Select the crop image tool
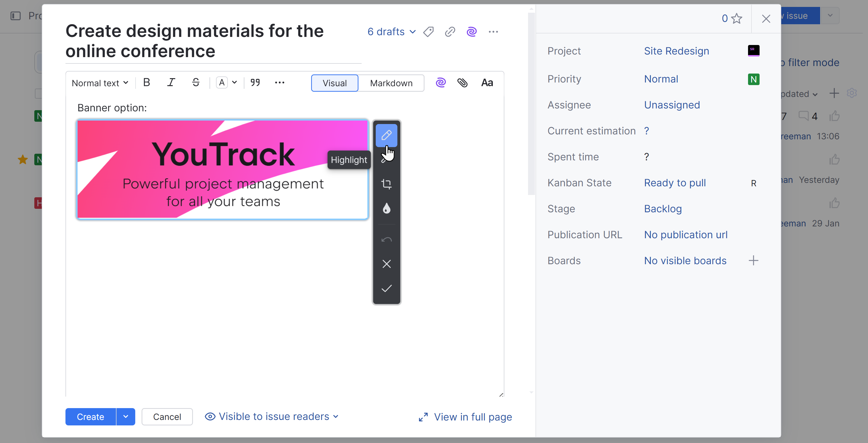Viewport: 868px width, 443px height. (x=386, y=184)
